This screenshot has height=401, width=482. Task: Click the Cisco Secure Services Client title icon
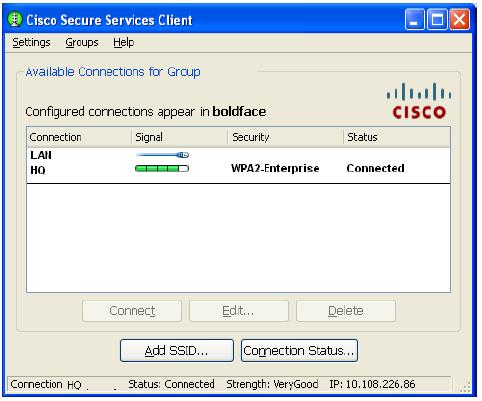tap(15, 20)
